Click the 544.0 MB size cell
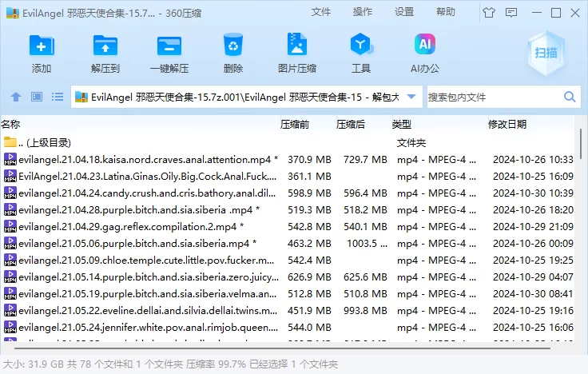 pos(309,328)
